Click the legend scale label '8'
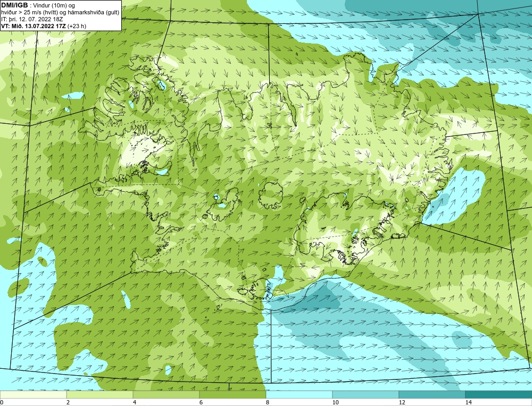 point(268,402)
